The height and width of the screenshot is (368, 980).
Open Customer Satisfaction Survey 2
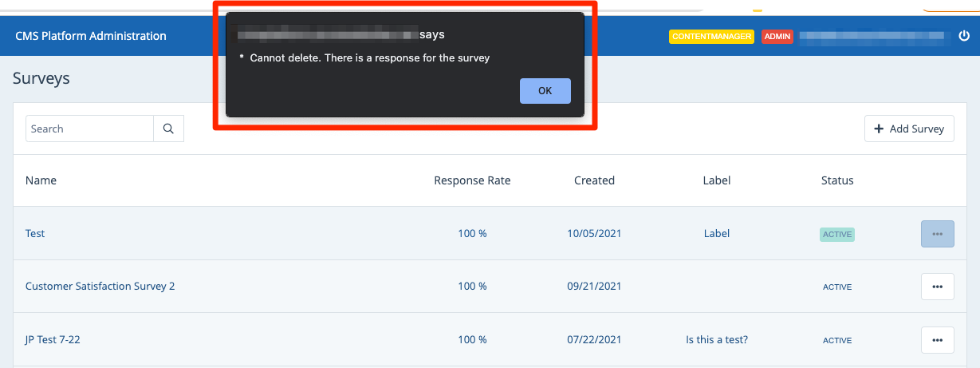pos(100,287)
